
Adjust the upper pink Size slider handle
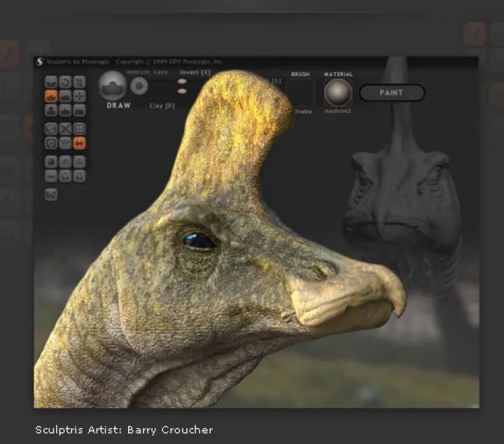pos(182,82)
